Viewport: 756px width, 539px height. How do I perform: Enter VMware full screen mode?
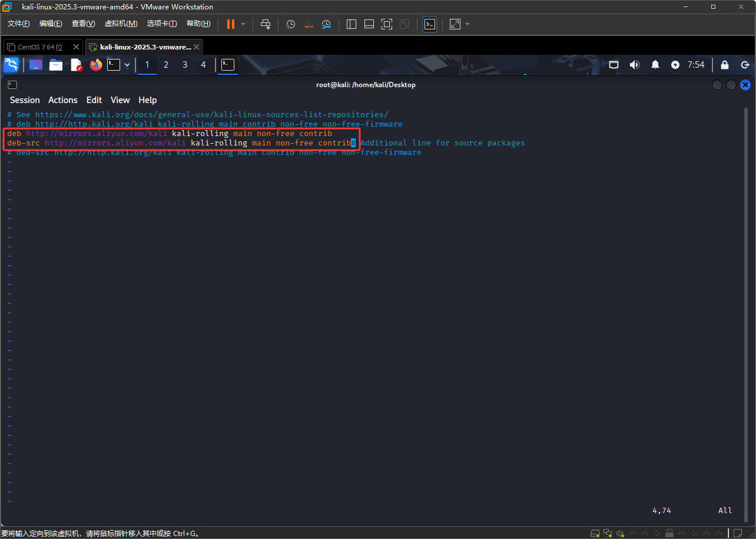387,24
